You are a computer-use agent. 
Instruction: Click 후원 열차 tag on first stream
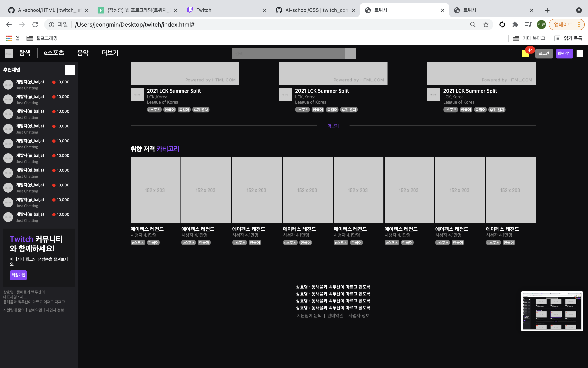[x=201, y=110]
